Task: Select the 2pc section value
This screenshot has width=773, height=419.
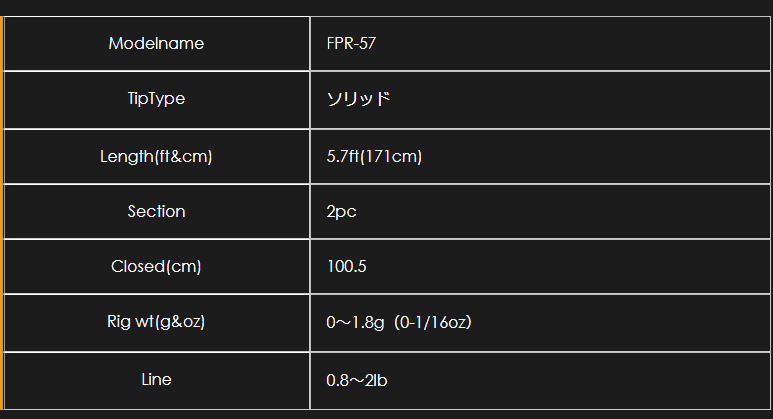Action: [x=341, y=211]
